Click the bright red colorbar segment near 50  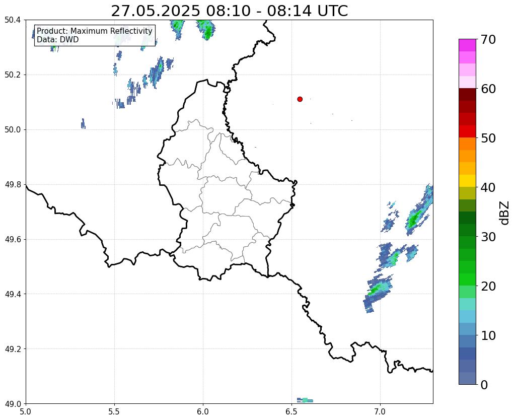coord(467,131)
